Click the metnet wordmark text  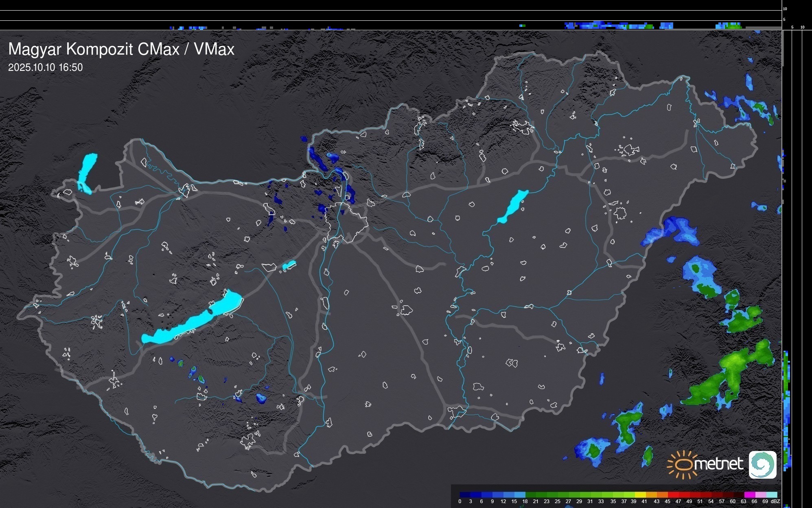click(718, 464)
